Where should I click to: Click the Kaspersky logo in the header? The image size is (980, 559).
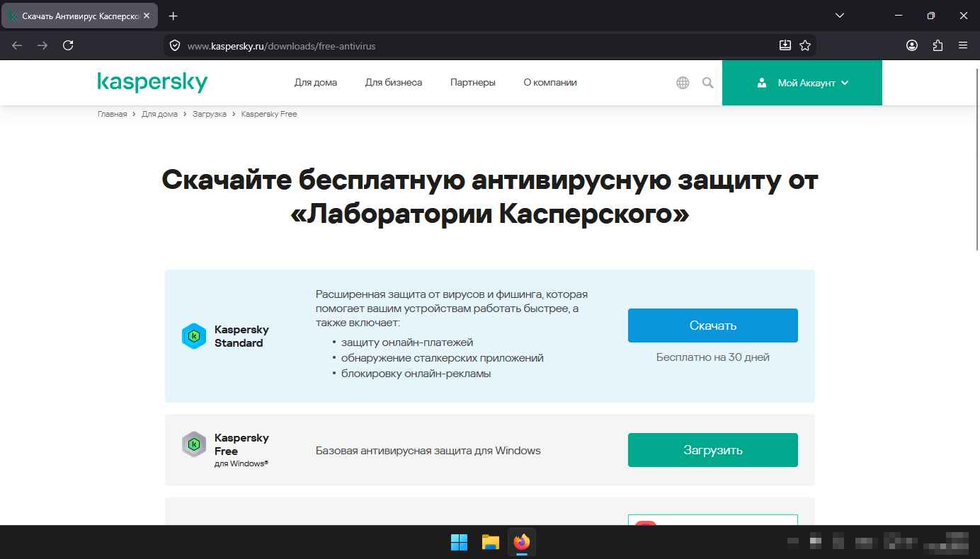coord(152,82)
